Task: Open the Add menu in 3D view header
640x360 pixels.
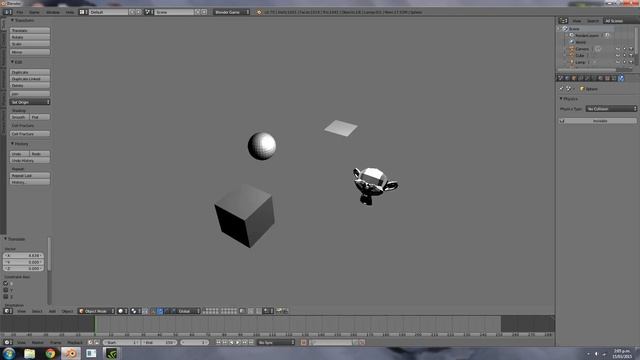Action: click(52, 311)
